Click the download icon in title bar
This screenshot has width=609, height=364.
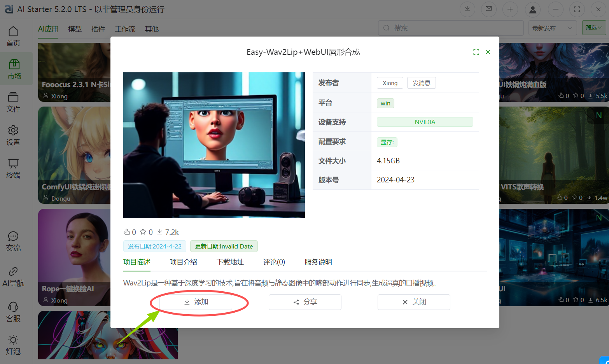coord(467,9)
